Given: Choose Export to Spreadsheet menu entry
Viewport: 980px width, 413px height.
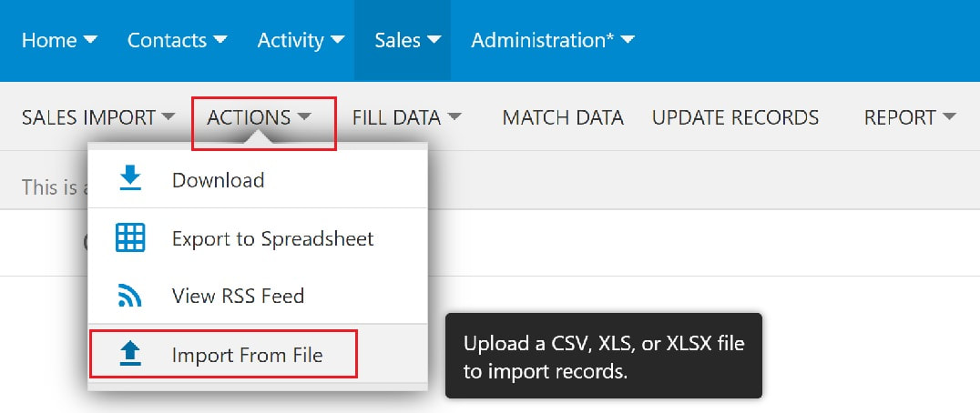Looking at the screenshot, I should pos(258,238).
